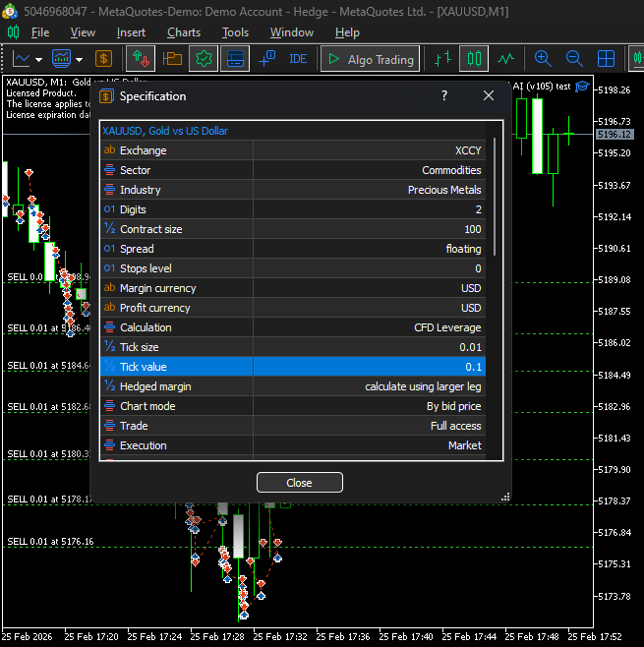The image size is (644, 647).
Task: Expand the indicators dropdown arrow
Action: click(80, 60)
